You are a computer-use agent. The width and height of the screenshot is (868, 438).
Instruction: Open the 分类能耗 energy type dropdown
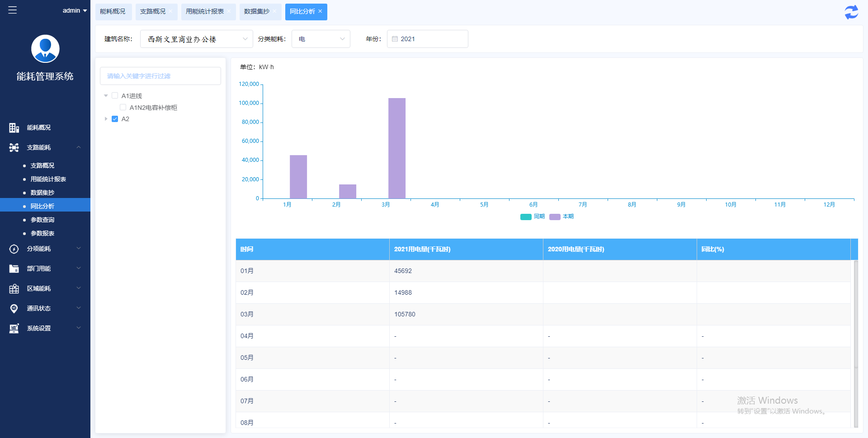pyautogui.click(x=321, y=39)
